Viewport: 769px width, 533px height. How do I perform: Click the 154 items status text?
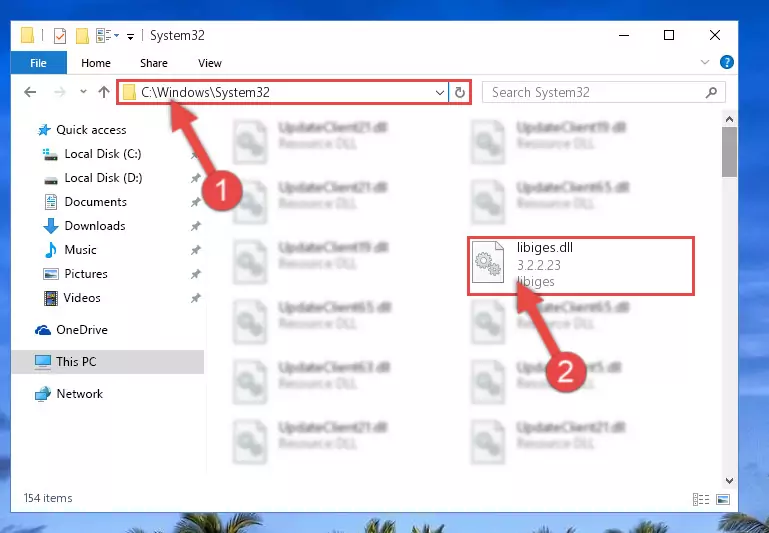tap(48, 498)
